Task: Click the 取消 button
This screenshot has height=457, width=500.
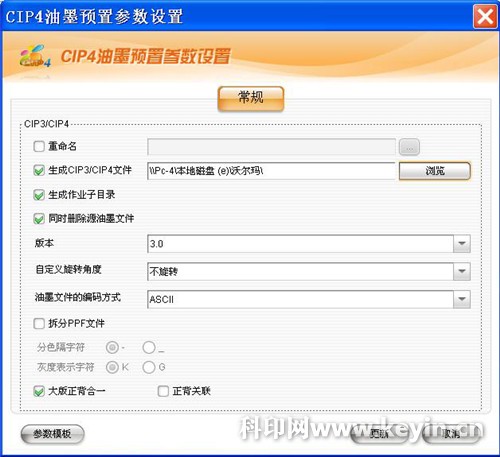Action: tap(451, 433)
